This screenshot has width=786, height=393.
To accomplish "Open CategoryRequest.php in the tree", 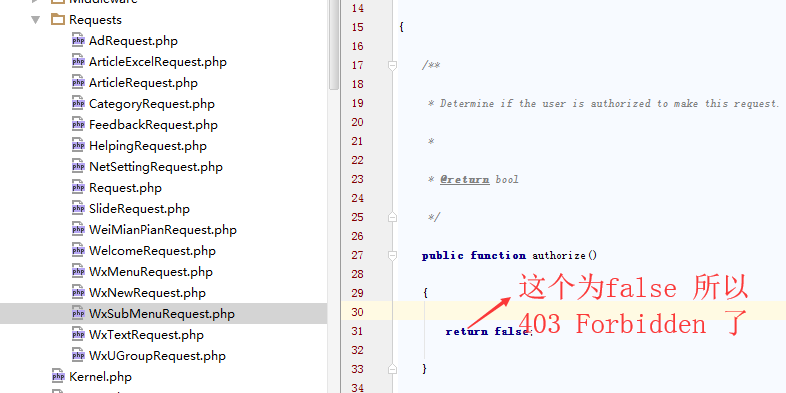I will [x=151, y=104].
